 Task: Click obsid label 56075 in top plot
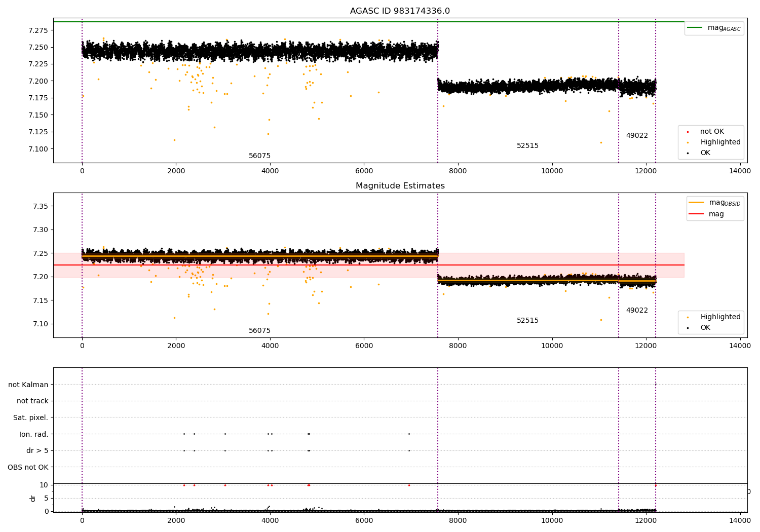click(259, 156)
